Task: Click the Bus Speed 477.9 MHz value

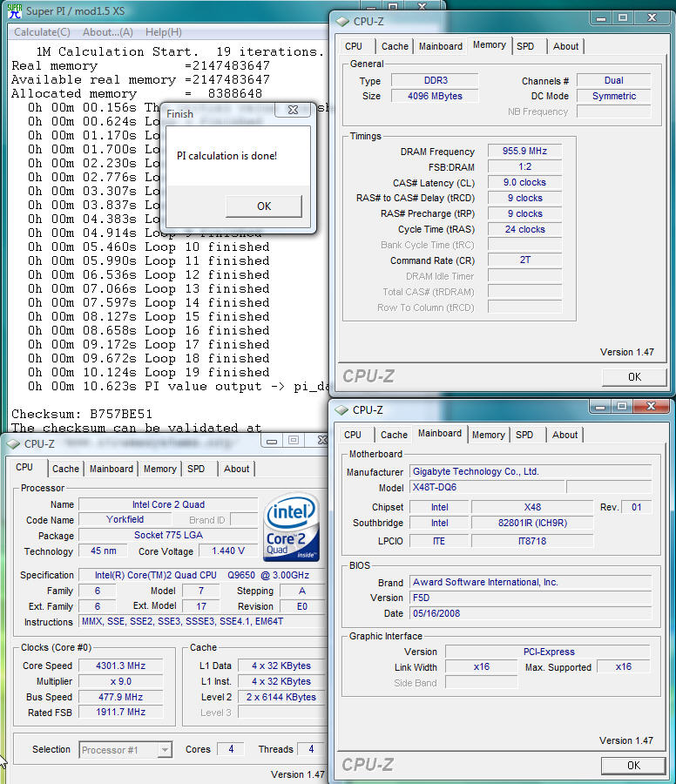Action: pos(121,697)
